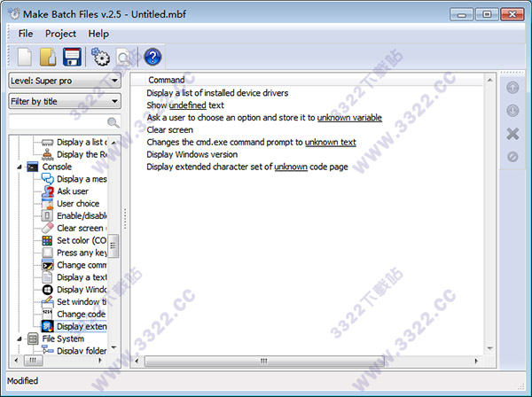Screen dimensions: 532x397
Task: Click command list horizontal scrollbar thumb
Action: 264,361
